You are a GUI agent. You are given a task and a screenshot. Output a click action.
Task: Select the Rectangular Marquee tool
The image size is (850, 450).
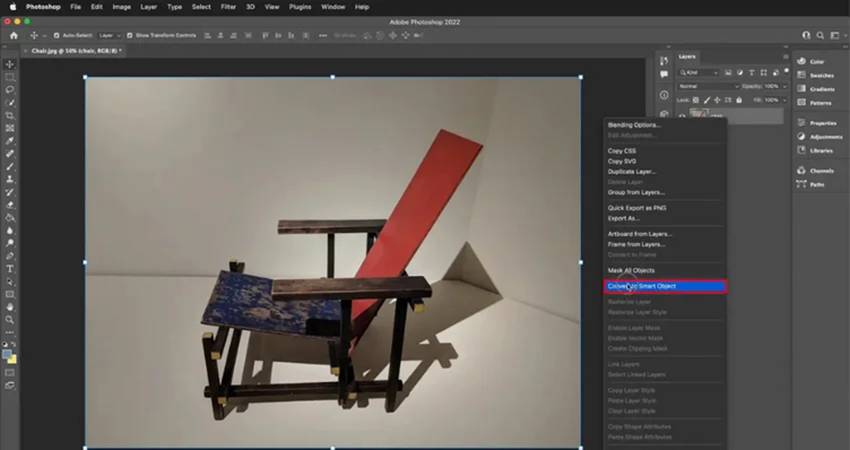(10, 78)
